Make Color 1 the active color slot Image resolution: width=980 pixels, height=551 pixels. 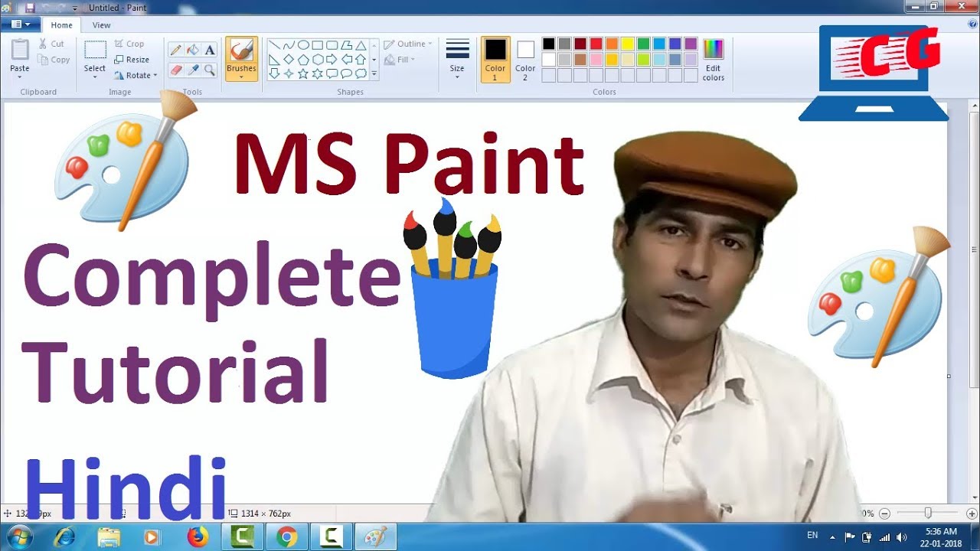pyautogui.click(x=495, y=58)
